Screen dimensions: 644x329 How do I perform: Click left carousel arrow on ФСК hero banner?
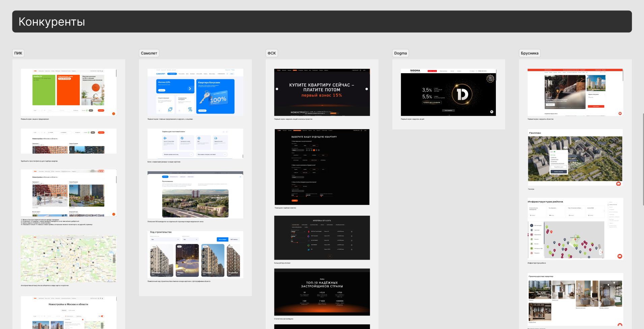[277, 89]
